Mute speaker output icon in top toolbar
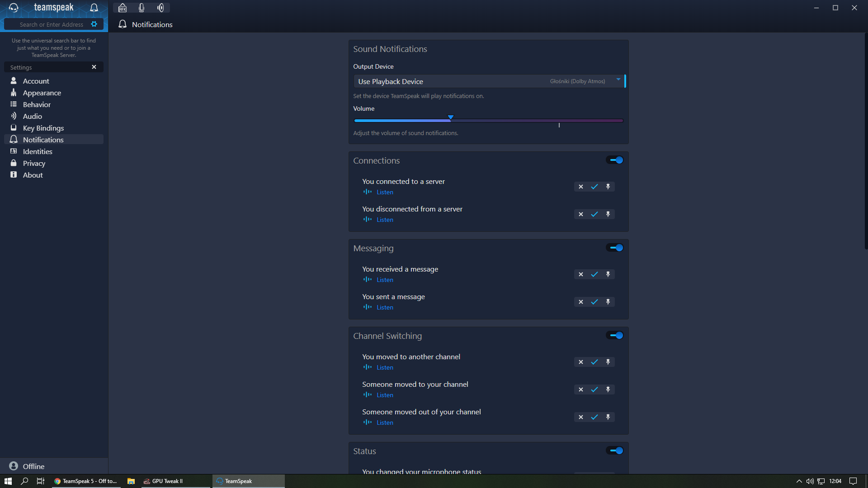Image resolution: width=868 pixels, height=488 pixels. click(x=160, y=8)
